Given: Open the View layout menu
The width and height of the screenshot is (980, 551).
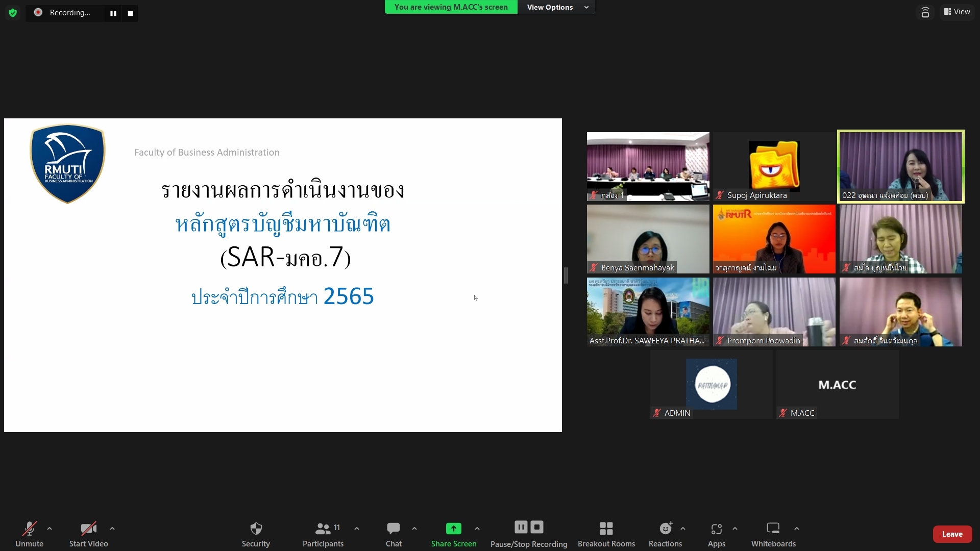Looking at the screenshot, I should [x=957, y=12].
